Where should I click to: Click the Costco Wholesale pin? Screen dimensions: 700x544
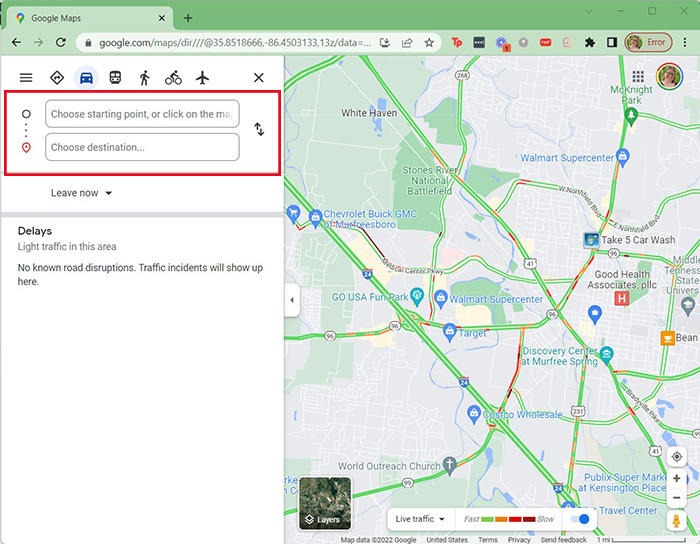click(x=474, y=414)
